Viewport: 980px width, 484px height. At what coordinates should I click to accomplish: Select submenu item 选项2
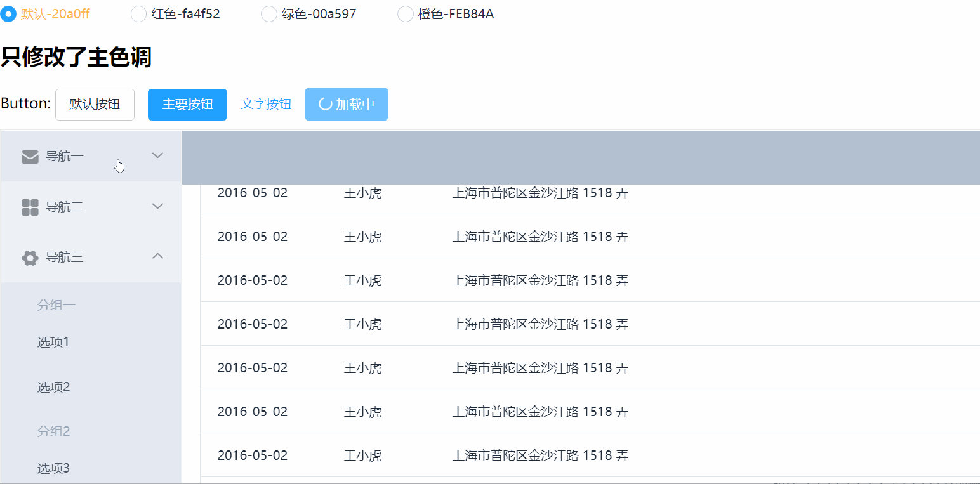[x=53, y=387]
